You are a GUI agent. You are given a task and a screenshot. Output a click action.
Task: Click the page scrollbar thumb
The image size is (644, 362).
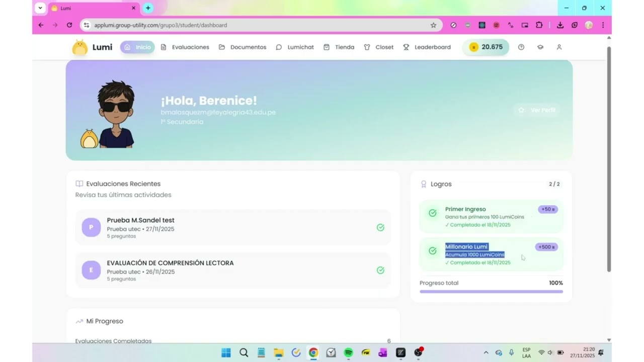click(x=609, y=158)
